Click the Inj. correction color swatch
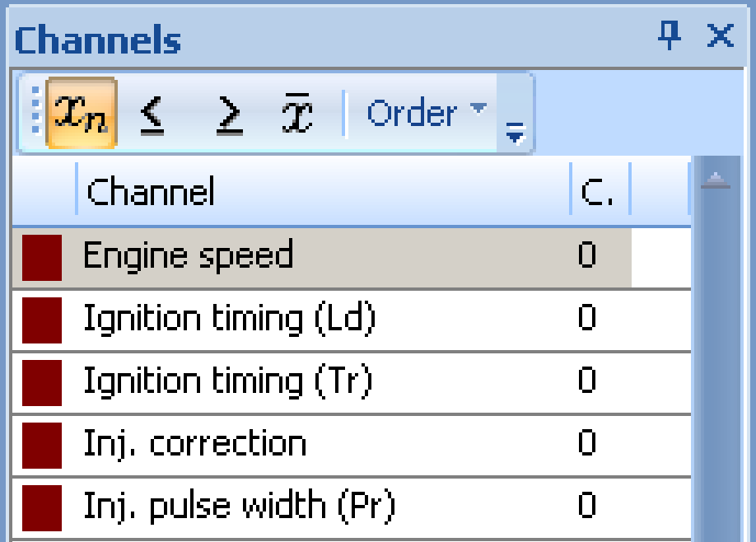 pyautogui.click(x=42, y=446)
